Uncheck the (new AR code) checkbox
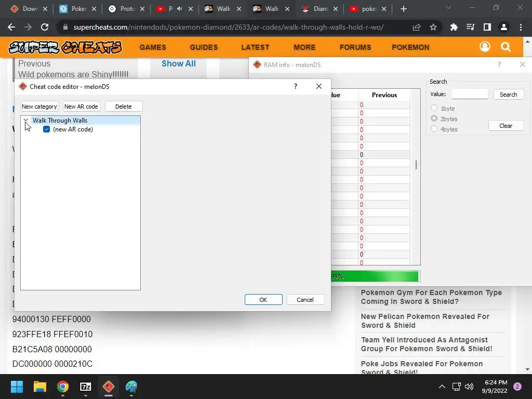Viewport: 532px width, 399px height. point(46,129)
